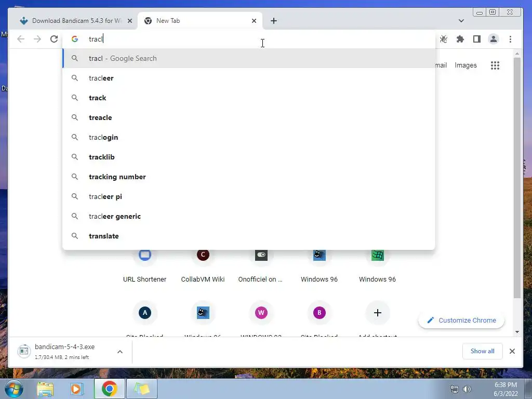Click the Images link
Image resolution: width=532 pixels, height=399 pixels.
coord(465,65)
